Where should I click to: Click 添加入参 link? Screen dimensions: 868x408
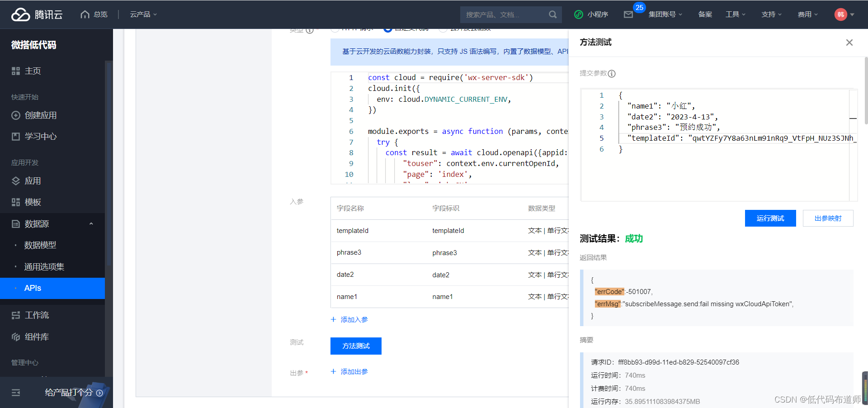point(349,320)
